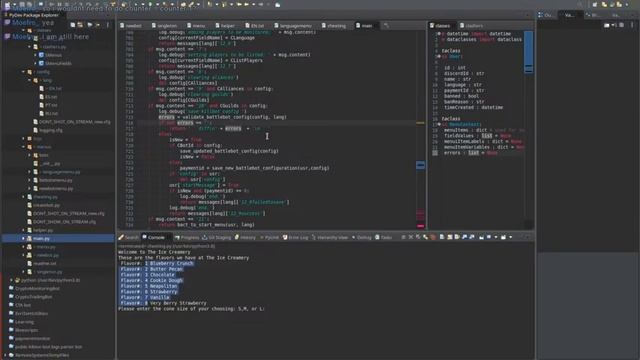The height and width of the screenshot is (360, 640).
Task: Select helper.py in the Package Explorer
Action: [42, 230]
